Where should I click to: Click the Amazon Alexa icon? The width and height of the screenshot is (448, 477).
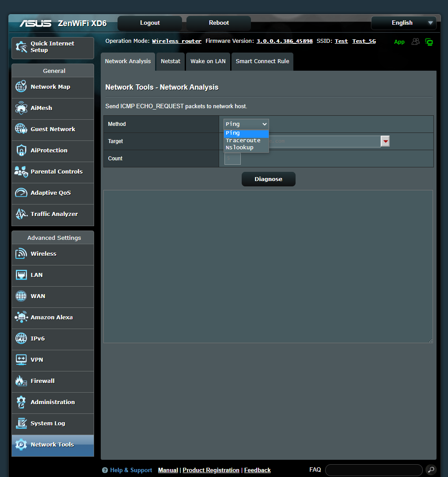pos(21,317)
